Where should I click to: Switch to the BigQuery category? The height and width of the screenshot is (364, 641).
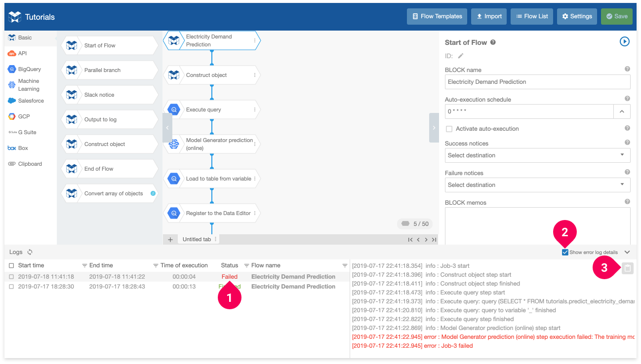pos(31,69)
